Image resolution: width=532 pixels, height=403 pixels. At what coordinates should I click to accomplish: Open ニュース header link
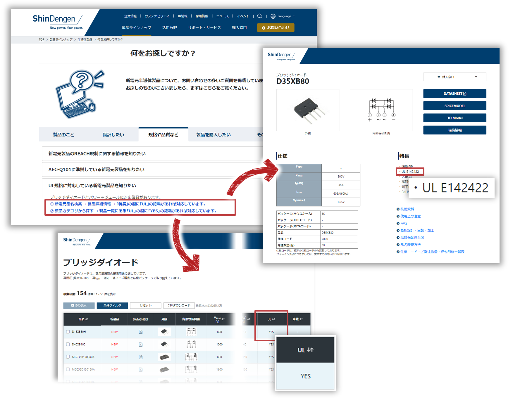pos(223,16)
